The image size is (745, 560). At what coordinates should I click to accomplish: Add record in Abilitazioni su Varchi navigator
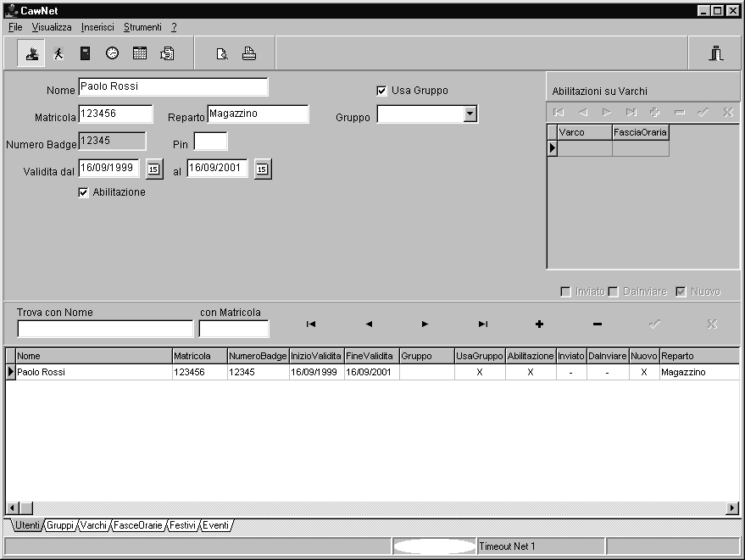(654, 113)
